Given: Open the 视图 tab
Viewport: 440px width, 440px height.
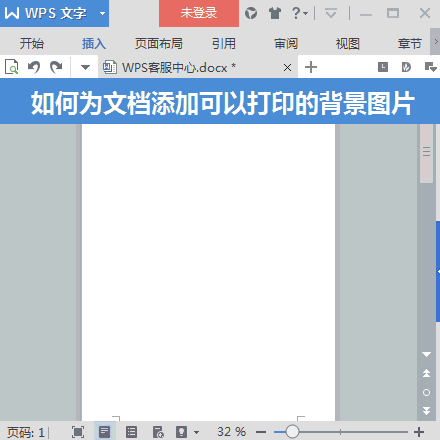Looking at the screenshot, I should click(348, 43).
